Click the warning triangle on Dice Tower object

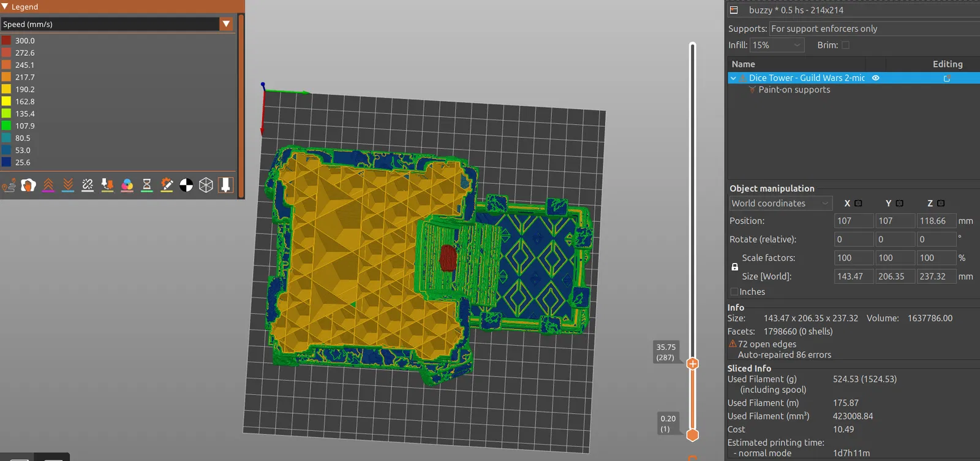click(743, 78)
